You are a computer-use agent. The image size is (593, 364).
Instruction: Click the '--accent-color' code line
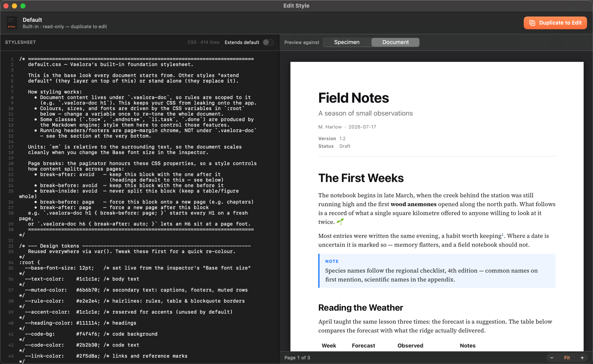coord(129,312)
